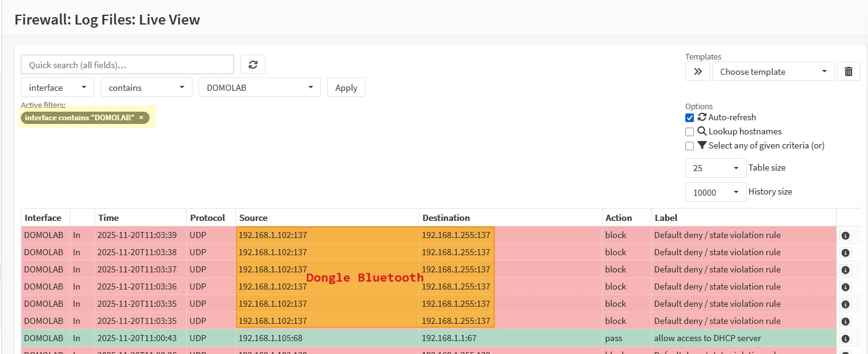Open info icon for 11:03:39 log entry
Image resolution: width=868 pixels, height=354 pixels.
pos(845,236)
